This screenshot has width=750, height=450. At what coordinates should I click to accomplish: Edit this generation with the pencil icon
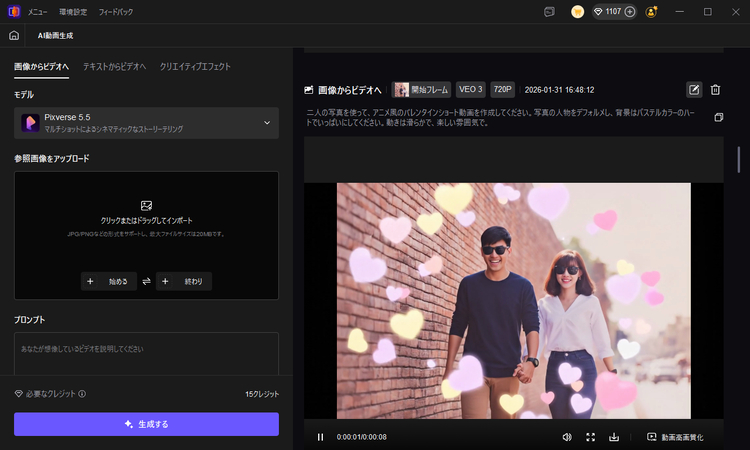(694, 89)
